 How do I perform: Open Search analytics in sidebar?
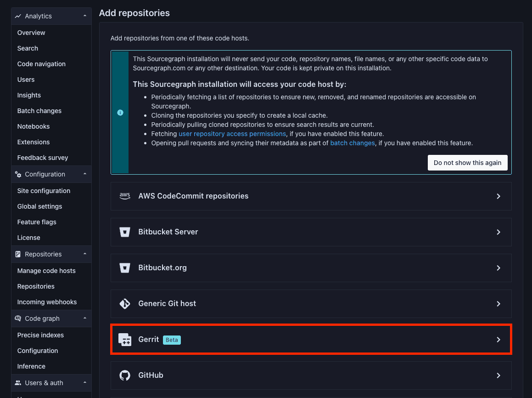pos(28,48)
